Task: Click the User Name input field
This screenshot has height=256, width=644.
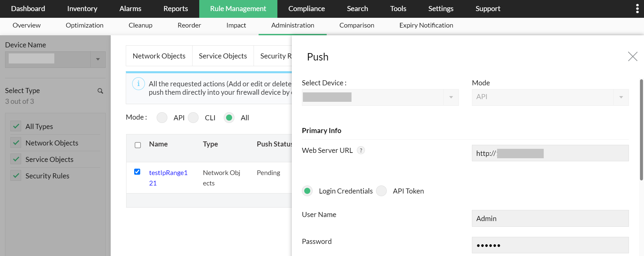Action: tap(550, 218)
